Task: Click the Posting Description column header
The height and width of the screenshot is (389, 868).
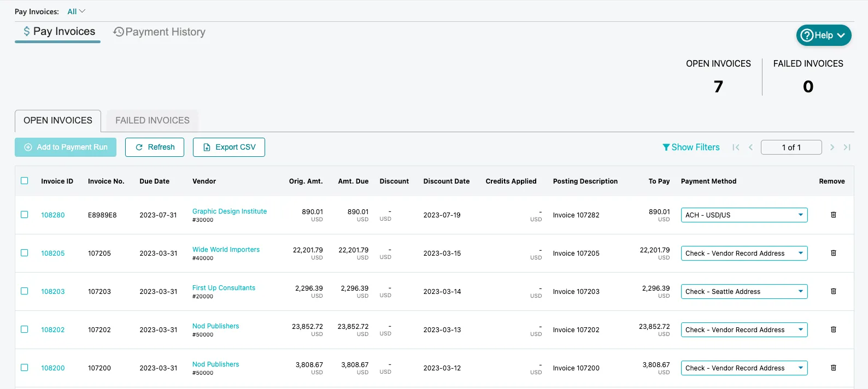Action: point(585,181)
